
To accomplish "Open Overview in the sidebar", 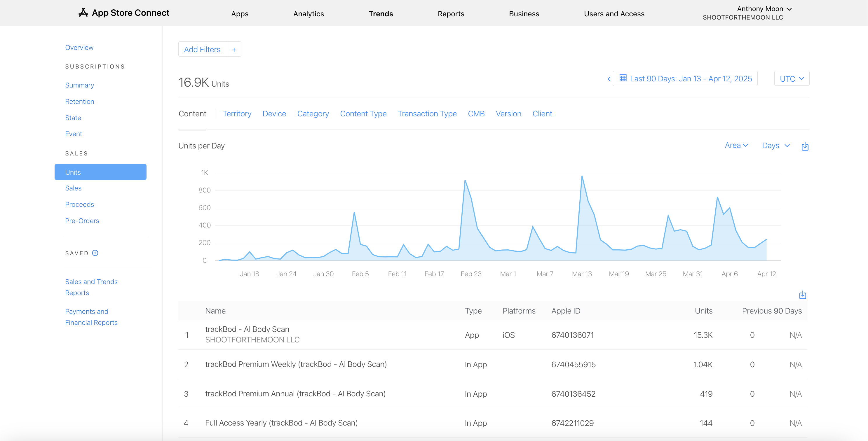I will pos(79,48).
